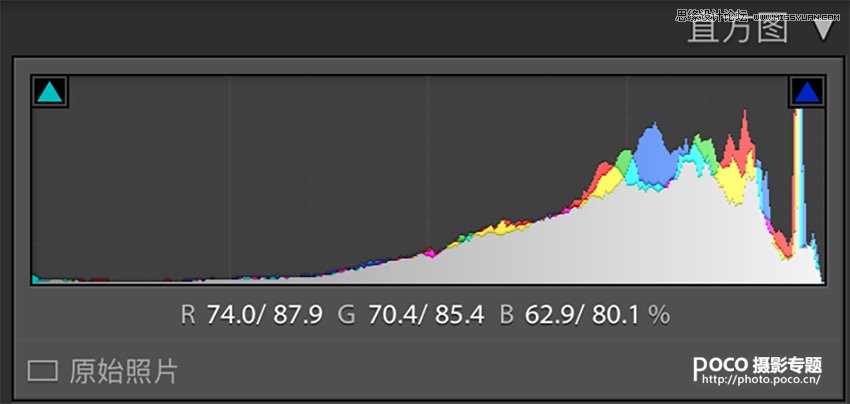Image resolution: width=850 pixels, height=404 pixels.
Task: Click the B value 62.9/ 80.1
Action: [583, 315]
